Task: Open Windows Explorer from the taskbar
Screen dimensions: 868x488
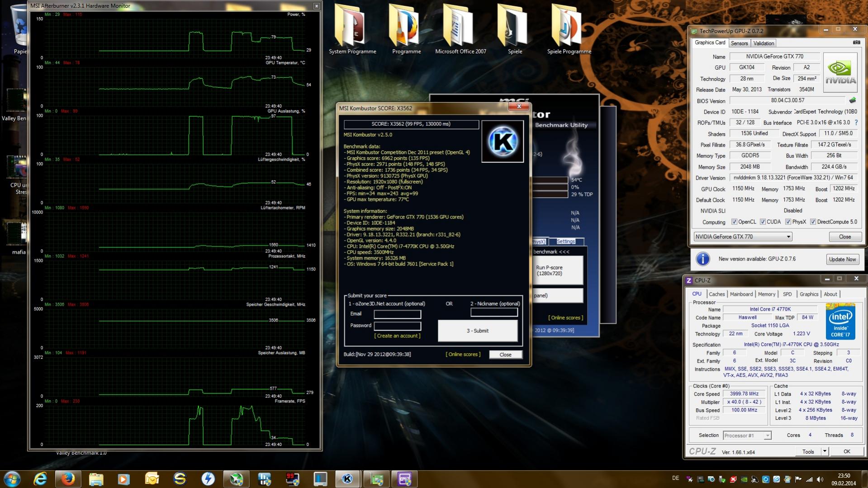Action: tap(96, 479)
